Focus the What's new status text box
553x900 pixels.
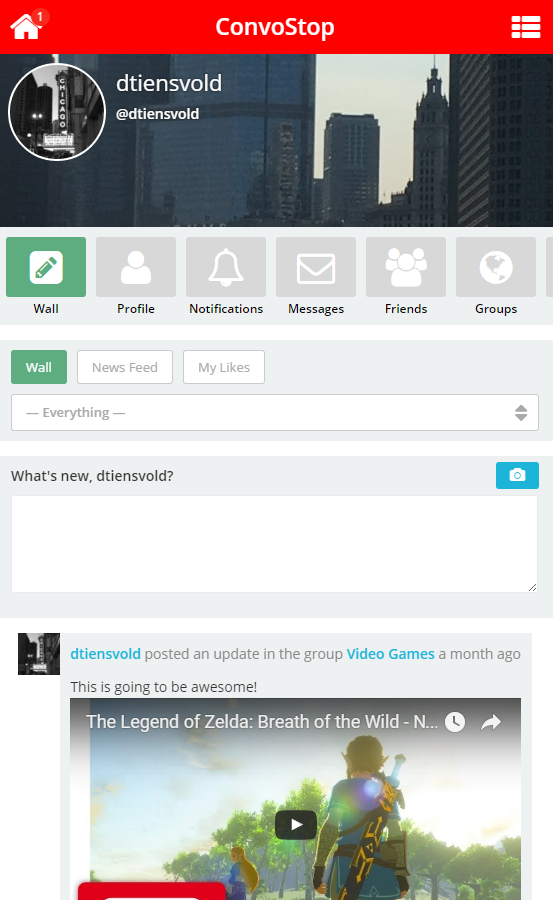pyautogui.click(x=274, y=544)
